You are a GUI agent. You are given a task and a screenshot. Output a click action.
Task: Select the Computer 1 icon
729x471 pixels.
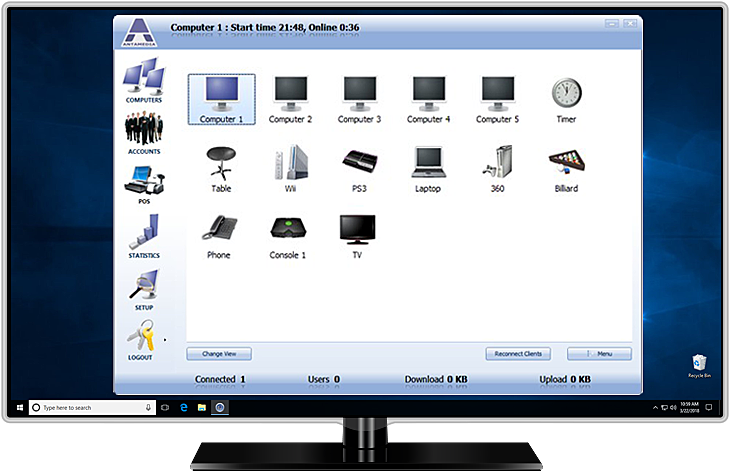[221, 95]
